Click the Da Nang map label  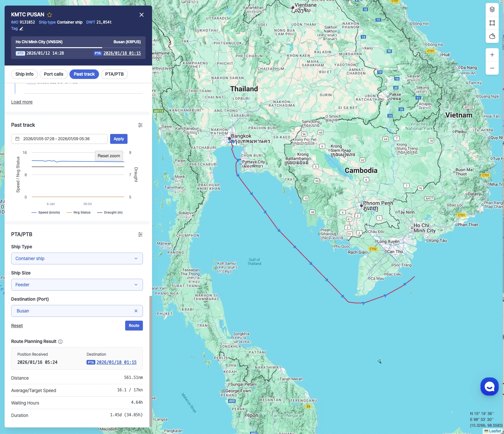click(469, 67)
